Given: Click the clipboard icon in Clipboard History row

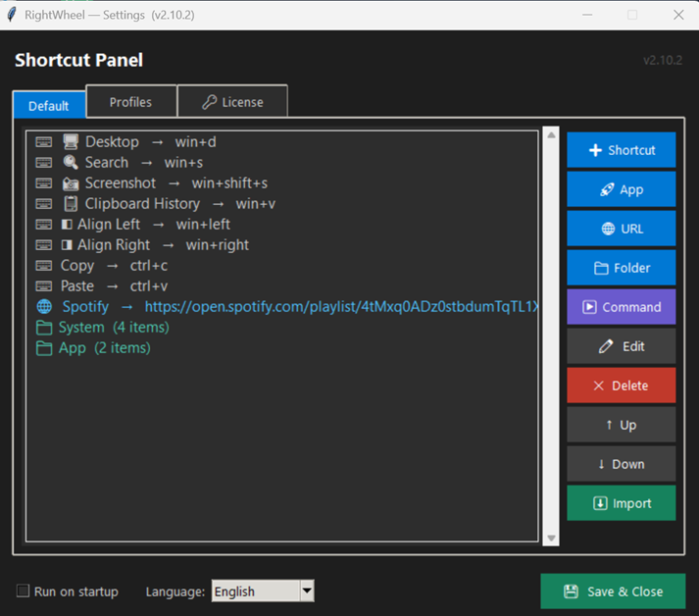Looking at the screenshot, I should (71, 204).
